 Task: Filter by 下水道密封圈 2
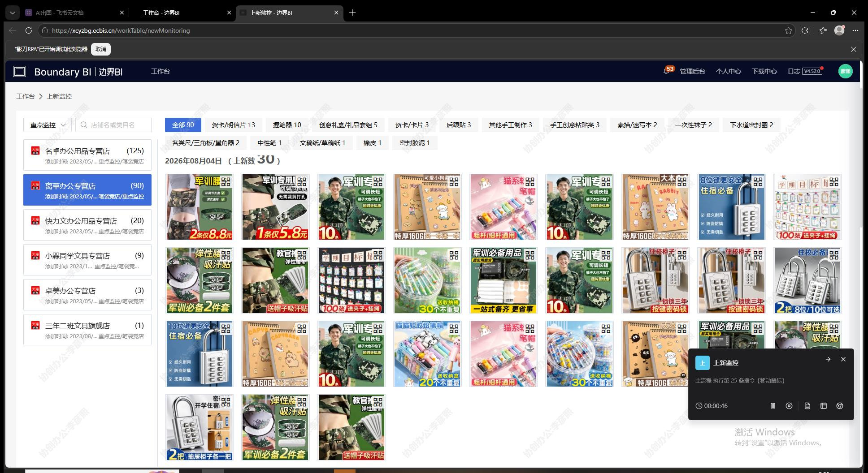[x=751, y=125]
